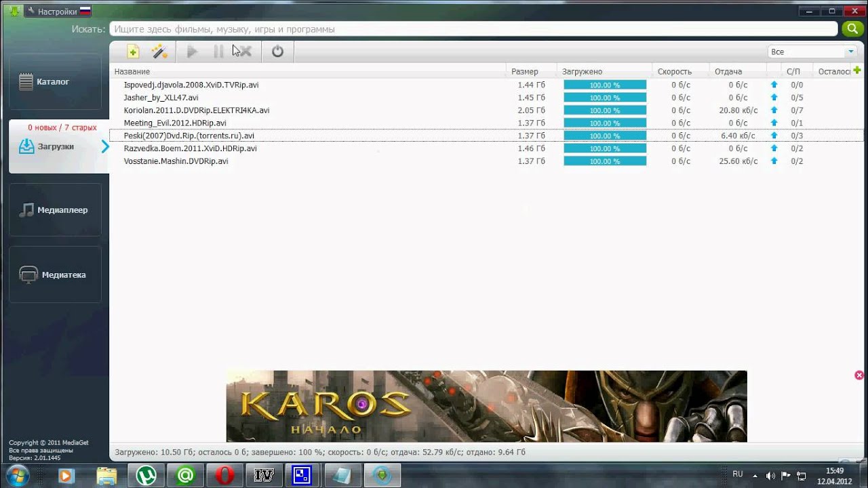Click blue upload arrow for Peski(2007) row
The height and width of the screenshot is (488, 868).
(x=774, y=136)
